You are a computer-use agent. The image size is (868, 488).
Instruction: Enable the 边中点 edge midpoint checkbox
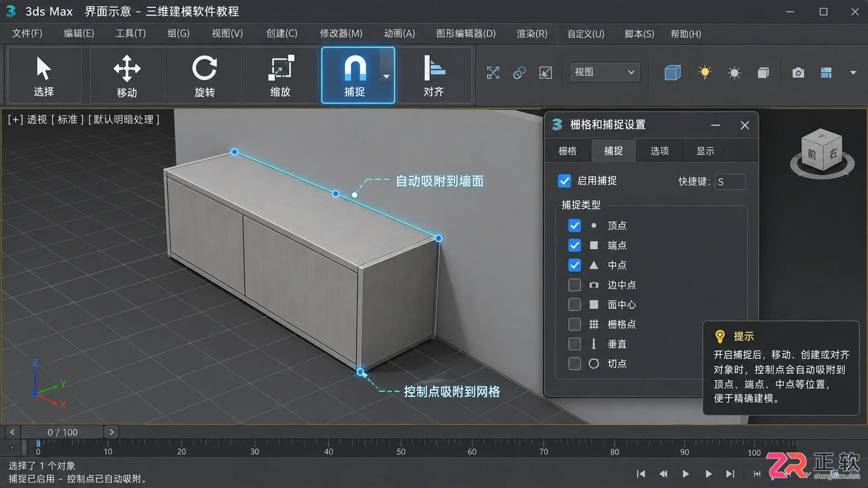point(574,284)
